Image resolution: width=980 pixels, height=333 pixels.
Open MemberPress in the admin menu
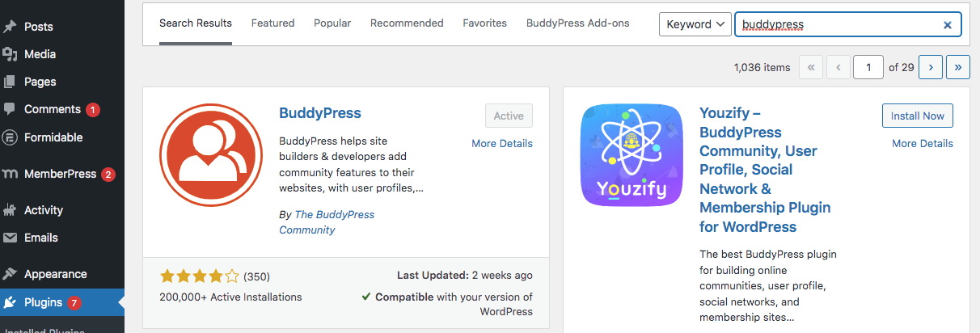[61, 174]
